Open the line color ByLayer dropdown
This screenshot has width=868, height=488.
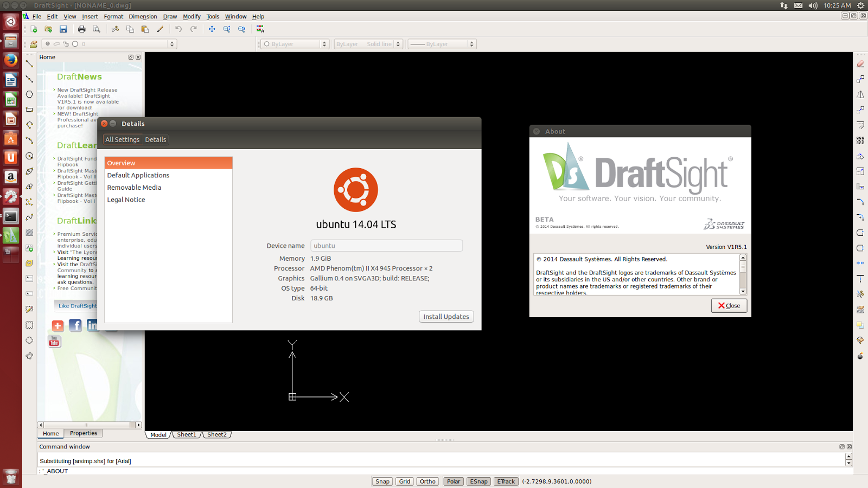tap(295, 44)
